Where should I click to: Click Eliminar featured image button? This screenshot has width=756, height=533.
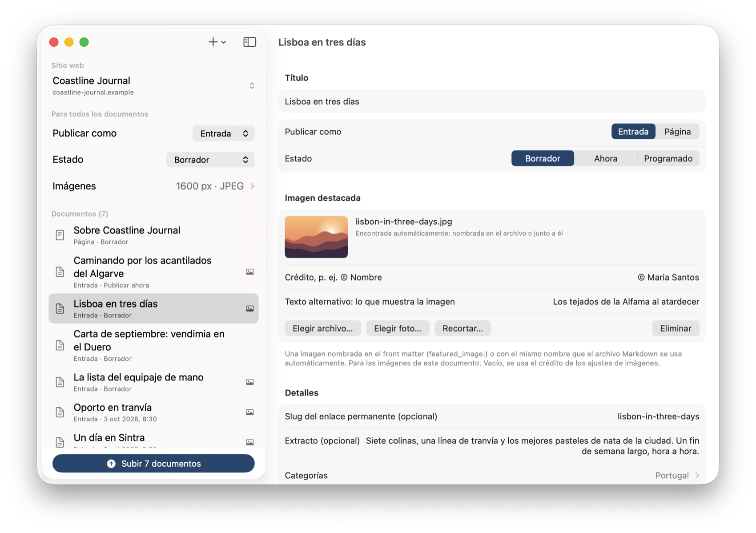pos(676,328)
